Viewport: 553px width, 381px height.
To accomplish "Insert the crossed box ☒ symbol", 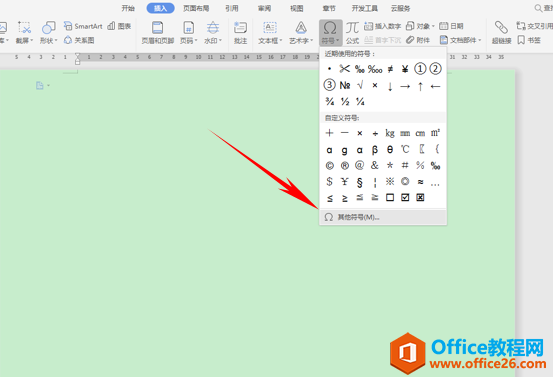I will [x=420, y=198].
